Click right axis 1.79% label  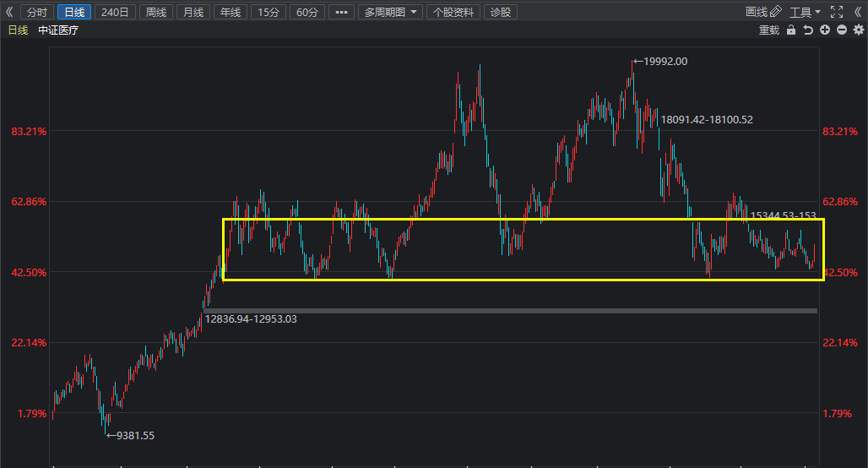coord(837,414)
